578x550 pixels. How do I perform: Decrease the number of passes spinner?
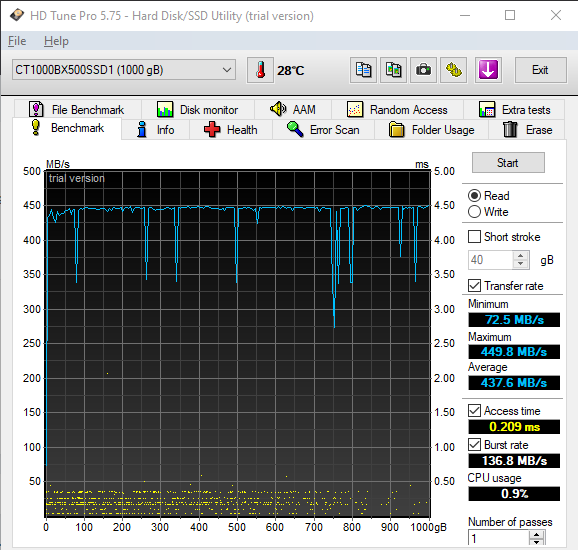[536, 542]
